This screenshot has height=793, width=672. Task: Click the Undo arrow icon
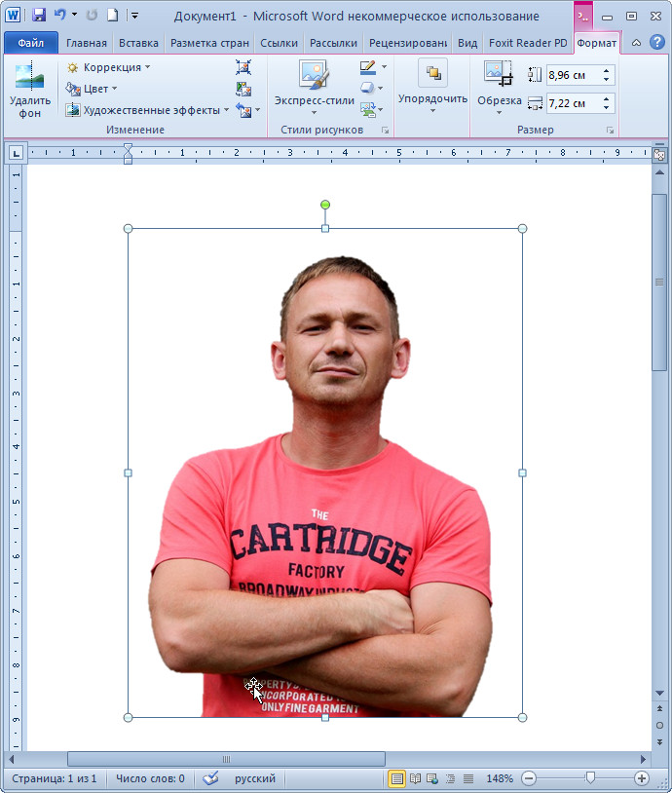pos(60,16)
